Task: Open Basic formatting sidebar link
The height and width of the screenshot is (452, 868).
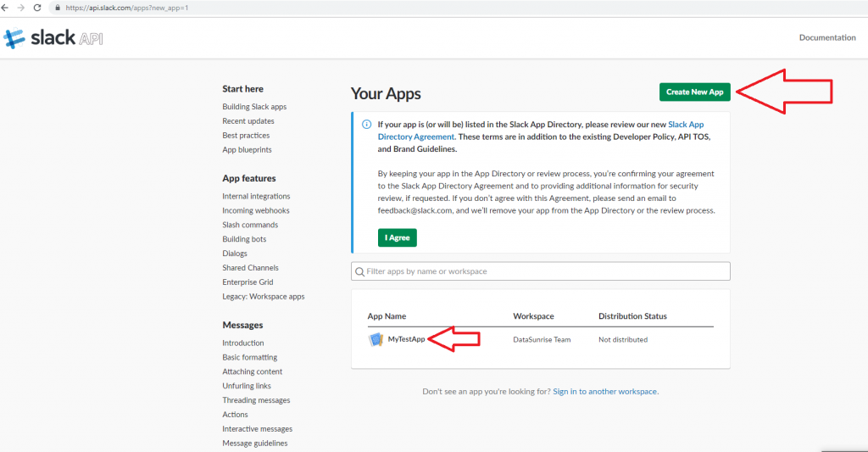Action: click(x=250, y=357)
